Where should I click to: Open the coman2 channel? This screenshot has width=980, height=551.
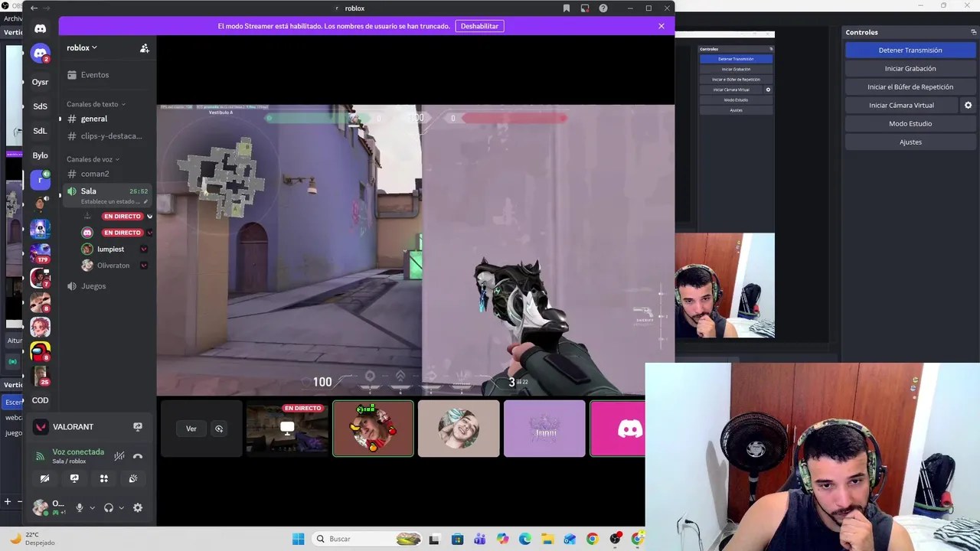point(95,174)
